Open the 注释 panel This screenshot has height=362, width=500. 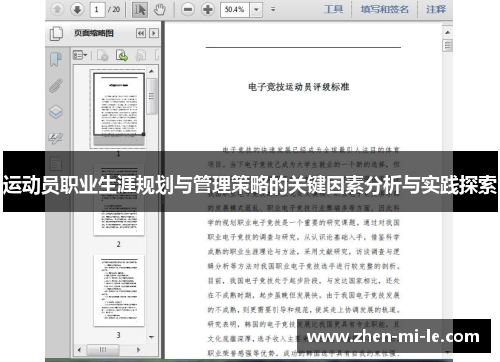point(436,9)
